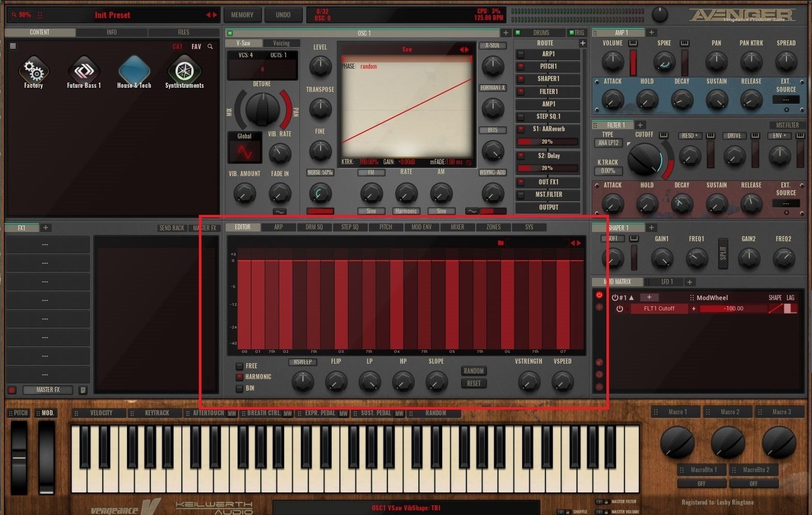Click the shaper SPLIT button
Screen dimensions: 812x515
pos(723,254)
